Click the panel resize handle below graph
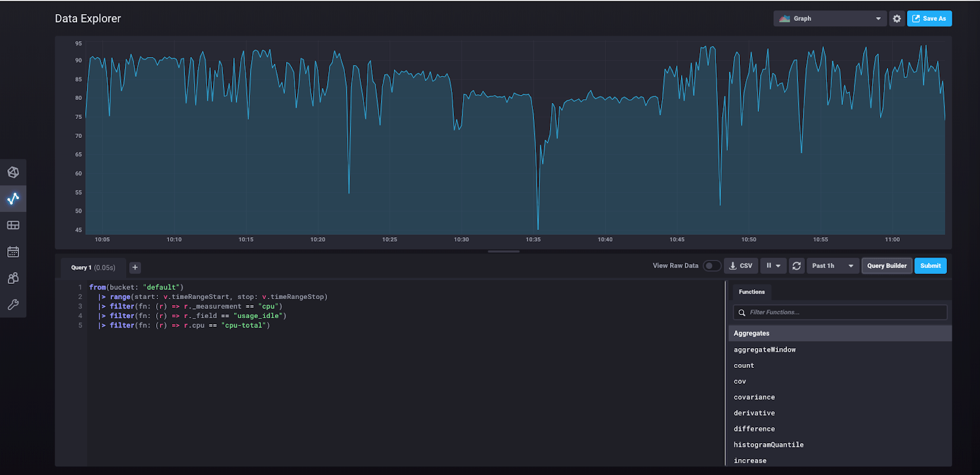This screenshot has height=475, width=980. [x=503, y=251]
